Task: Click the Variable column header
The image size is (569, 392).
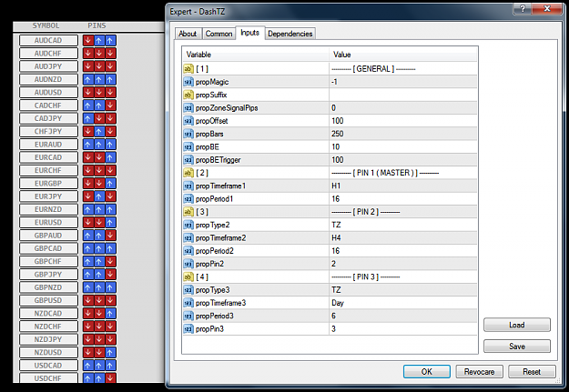Action: pyautogui.click(x=256, y=55)
